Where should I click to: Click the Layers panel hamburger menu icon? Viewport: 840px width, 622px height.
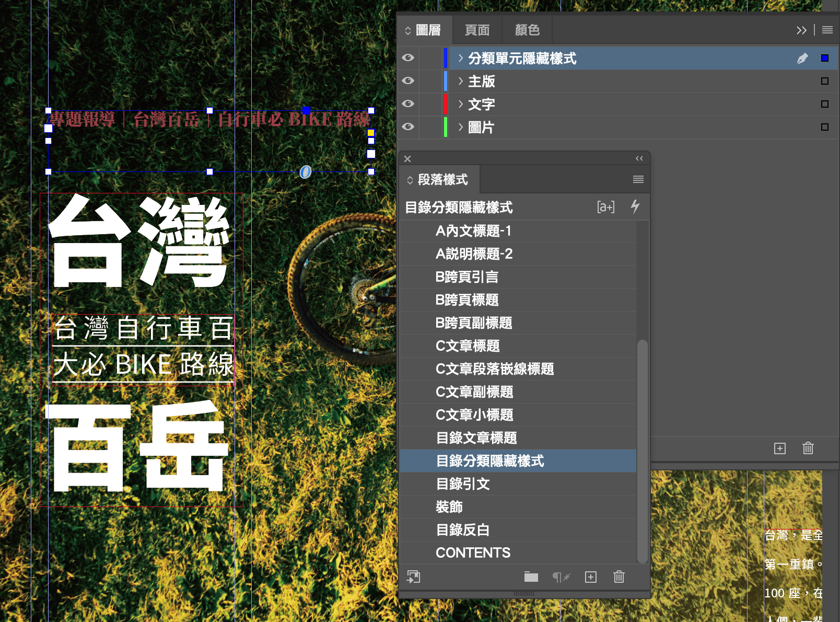click(x=827, y=30)
